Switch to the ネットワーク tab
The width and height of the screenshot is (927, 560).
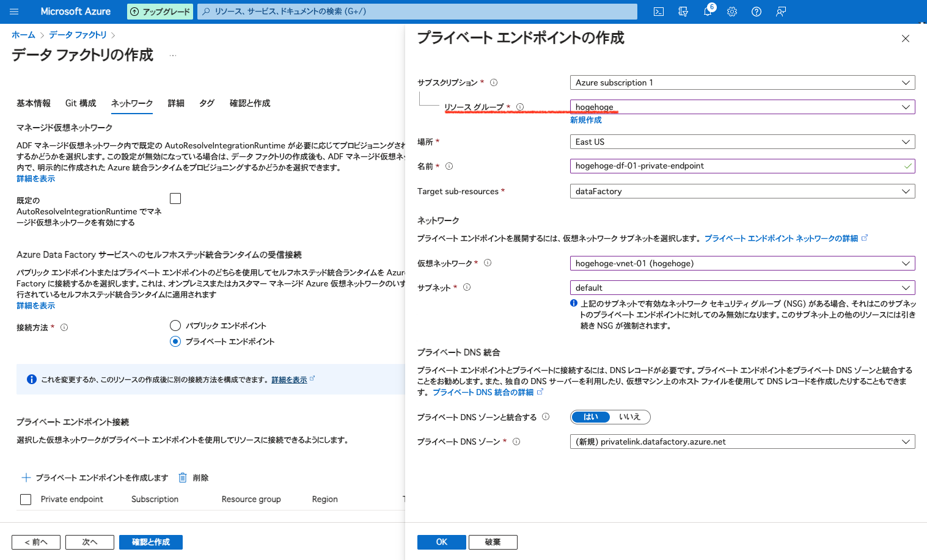tap(132, 103)
